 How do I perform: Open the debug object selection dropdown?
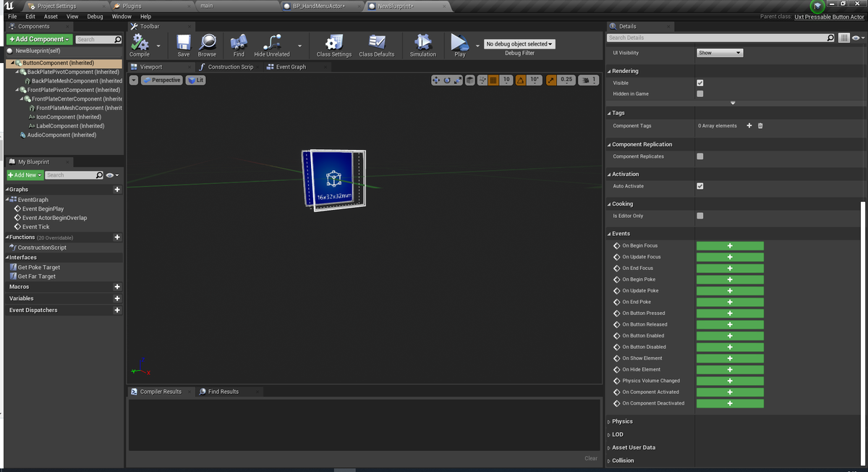(519, 44)
